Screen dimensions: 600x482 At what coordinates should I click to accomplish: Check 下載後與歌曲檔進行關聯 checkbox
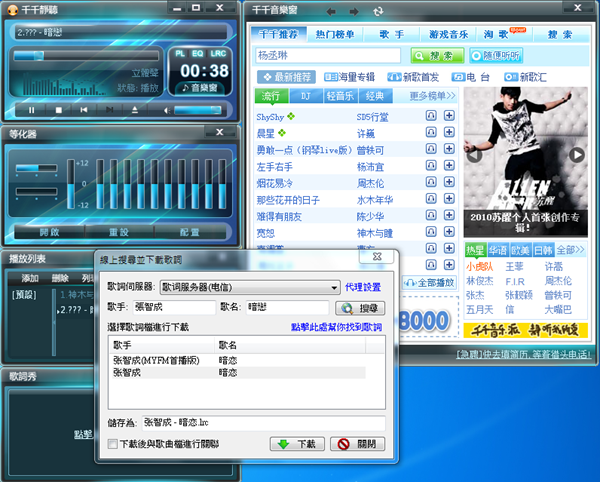tap(113, 444)
